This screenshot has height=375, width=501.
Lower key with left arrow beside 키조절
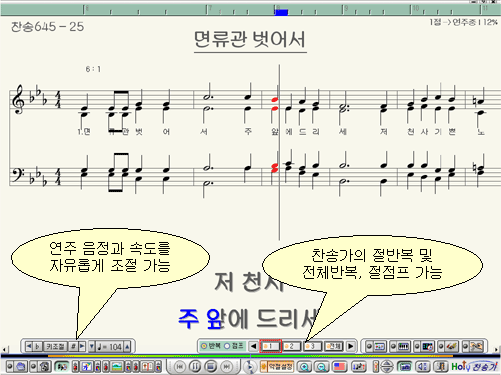pos(29,347)
